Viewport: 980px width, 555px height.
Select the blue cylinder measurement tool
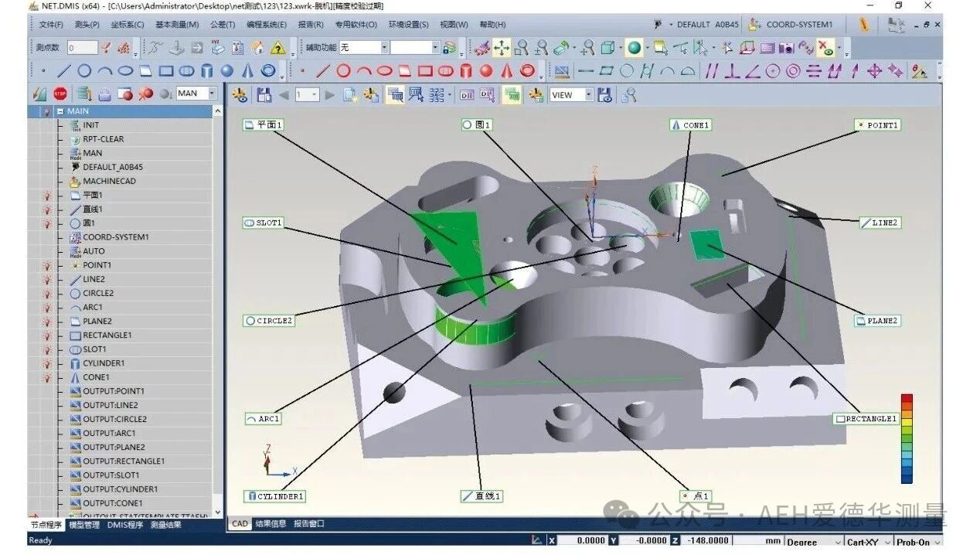point(206,71)
